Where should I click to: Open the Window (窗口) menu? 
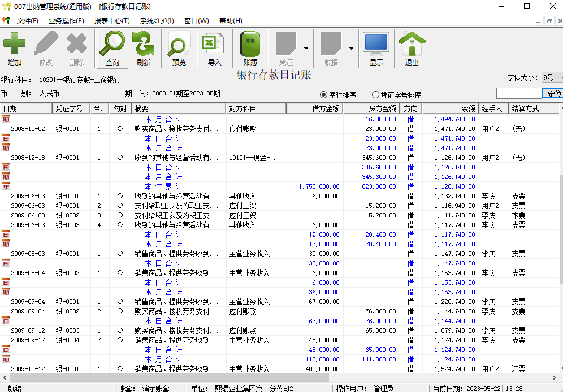(x=196, y=21)
